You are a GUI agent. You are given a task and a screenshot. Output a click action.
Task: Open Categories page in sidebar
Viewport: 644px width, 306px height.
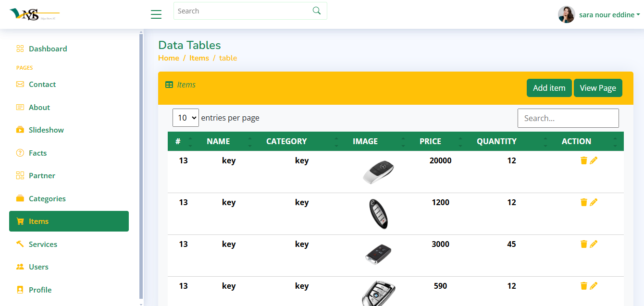47,198
